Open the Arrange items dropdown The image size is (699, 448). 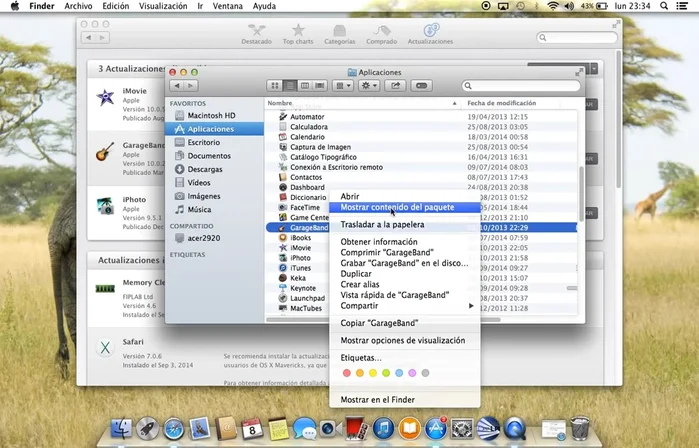[343, 86]
